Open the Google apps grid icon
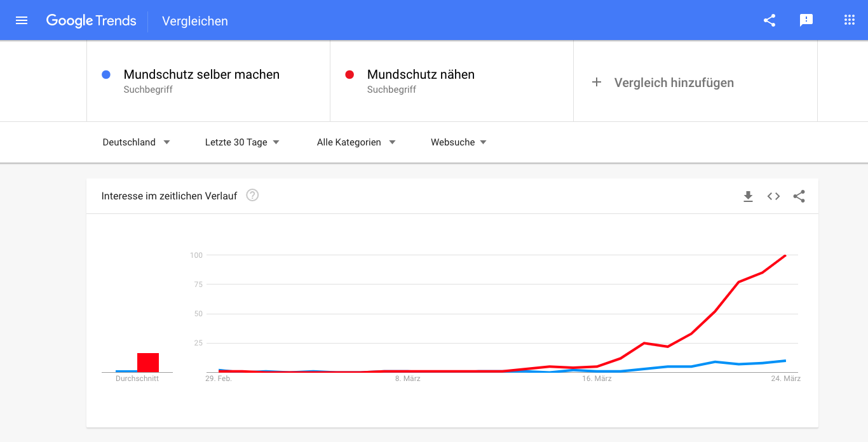This screenshot has width=868, height=442. pos(850,20)
